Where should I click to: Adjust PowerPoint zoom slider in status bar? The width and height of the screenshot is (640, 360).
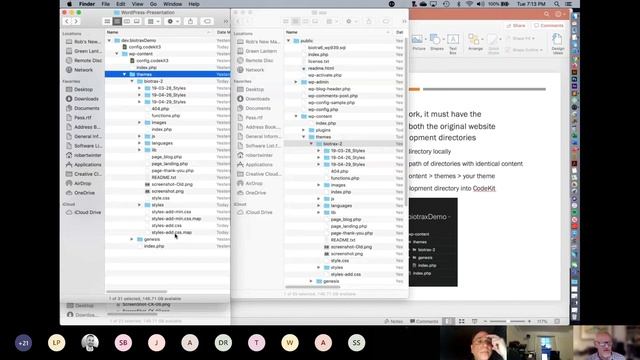click(507, 322)
